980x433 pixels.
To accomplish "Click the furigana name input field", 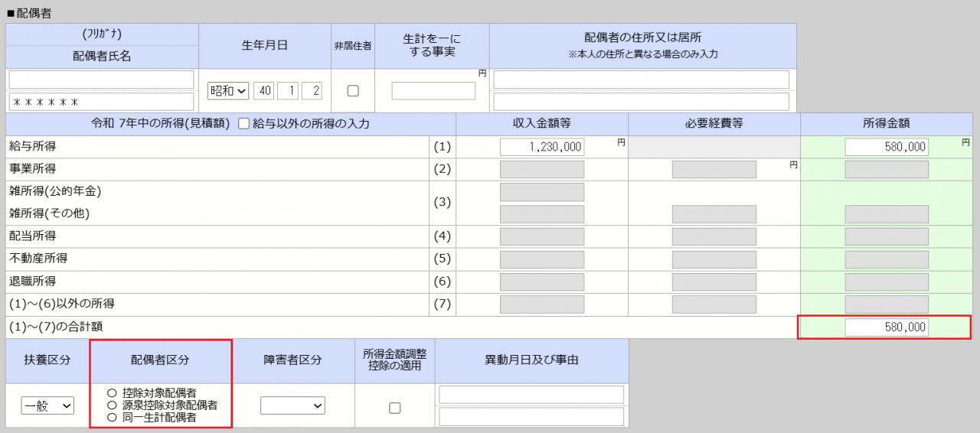I will (102, 80).
